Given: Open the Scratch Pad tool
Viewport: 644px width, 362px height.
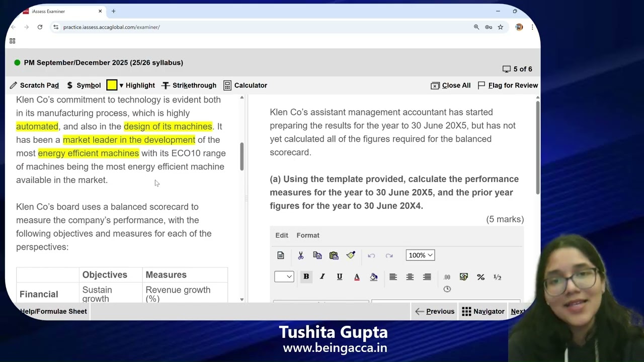Looking at the screenshot, I should pyautogui.click(x=34, y=85).
